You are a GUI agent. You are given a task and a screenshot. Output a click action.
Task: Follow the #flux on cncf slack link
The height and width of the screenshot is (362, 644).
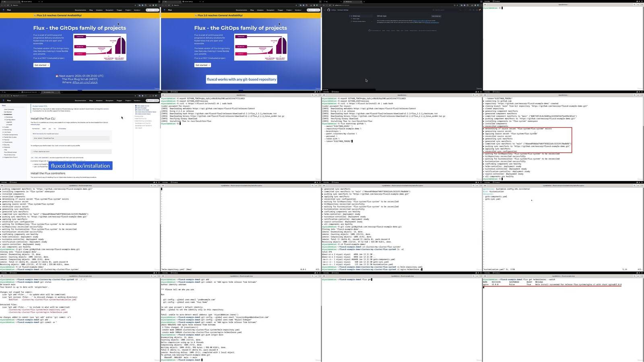click(85, 82)
